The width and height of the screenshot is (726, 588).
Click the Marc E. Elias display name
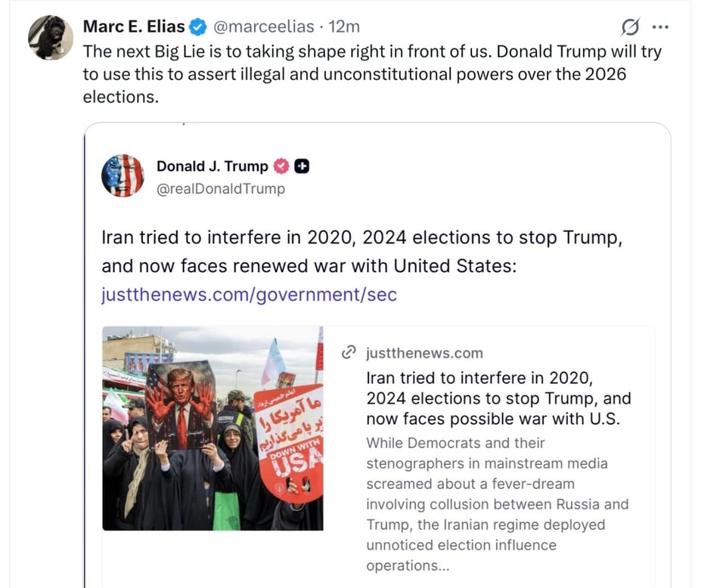pos(133,26)
